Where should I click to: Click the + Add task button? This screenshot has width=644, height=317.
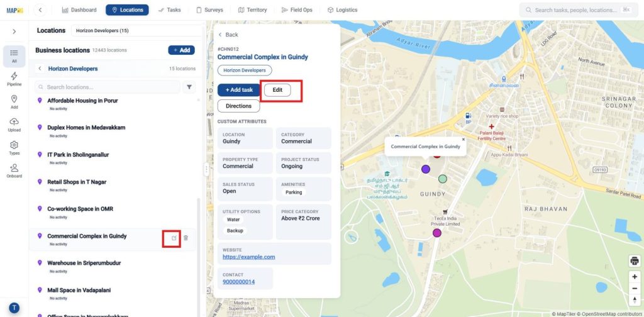click(x=239, y=90)
